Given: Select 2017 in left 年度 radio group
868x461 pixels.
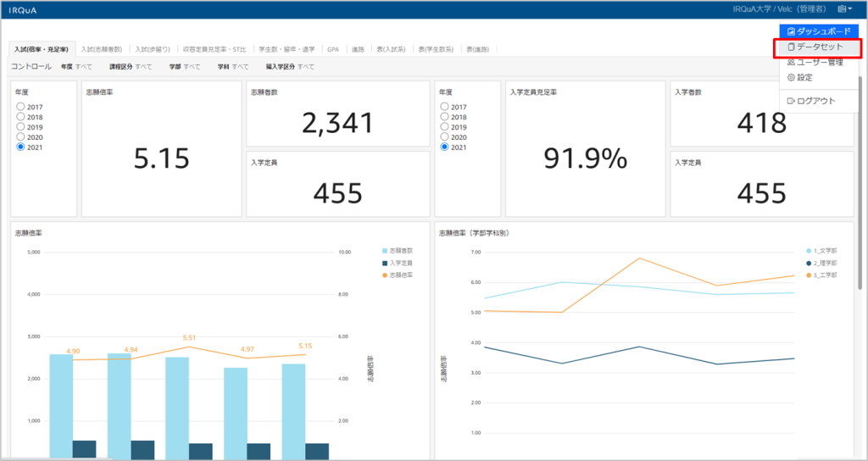Looking at the screenshot, I should [x=20, y=107].
